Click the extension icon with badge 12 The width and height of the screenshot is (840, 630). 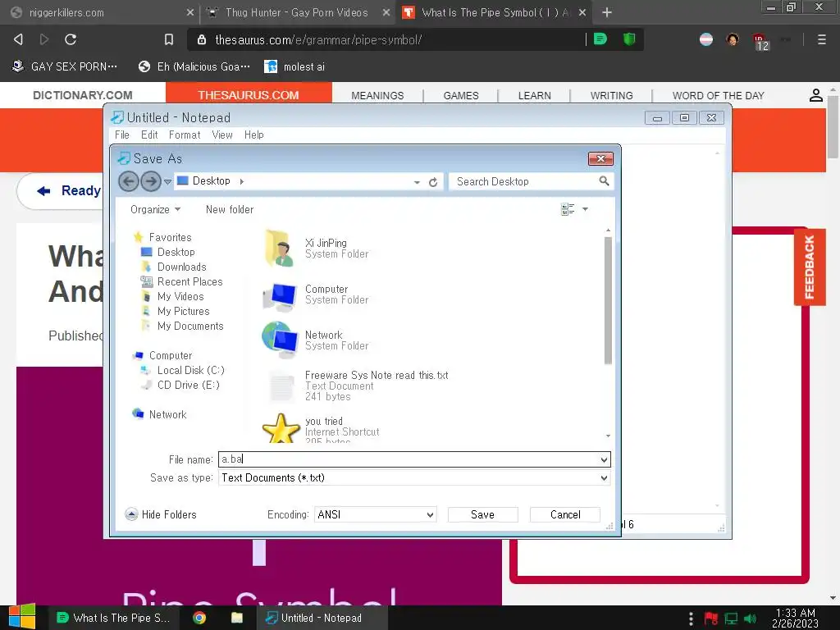point(760,41)
